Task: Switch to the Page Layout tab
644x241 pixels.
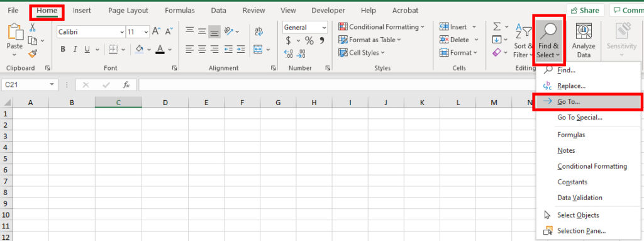Action: (128, 11)
